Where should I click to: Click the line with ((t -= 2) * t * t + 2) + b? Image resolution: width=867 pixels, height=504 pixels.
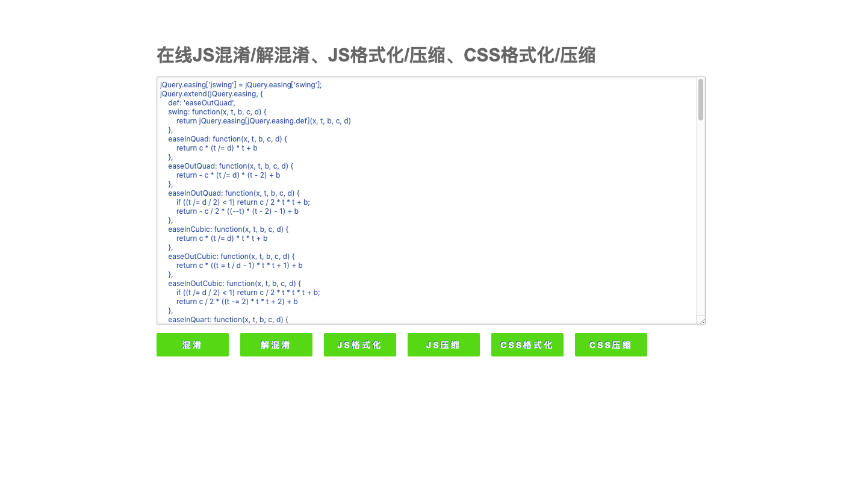tap(237, 302)
